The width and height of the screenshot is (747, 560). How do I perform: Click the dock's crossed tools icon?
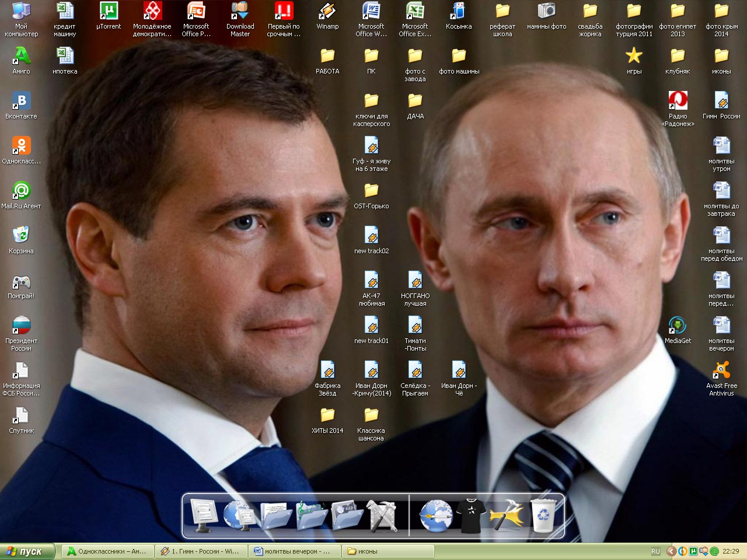pos(383,516)
